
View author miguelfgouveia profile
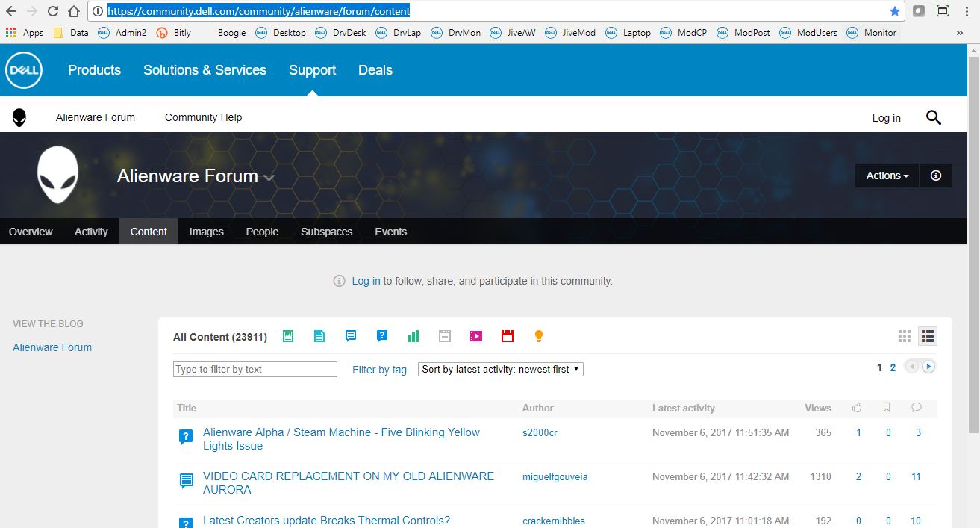(555, 476)
